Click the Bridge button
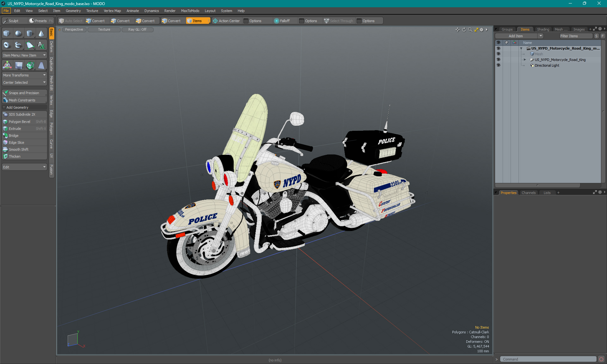 click(x=24, y=136)
